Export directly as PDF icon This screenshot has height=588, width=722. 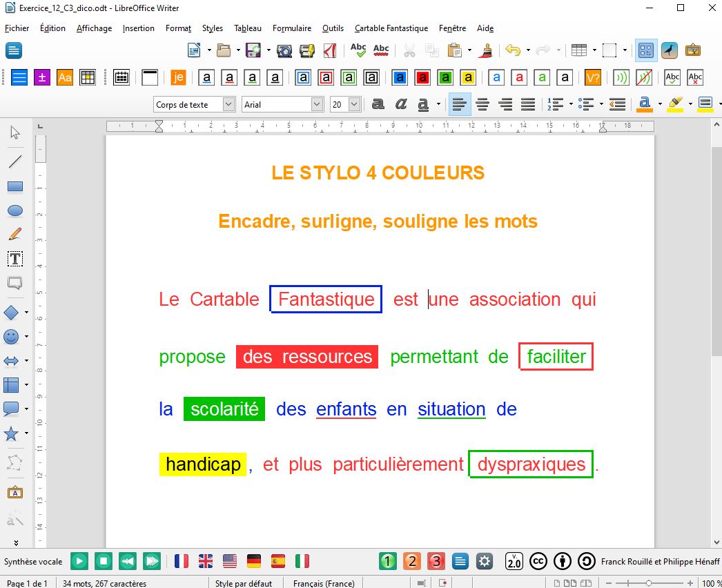[330, 50]
